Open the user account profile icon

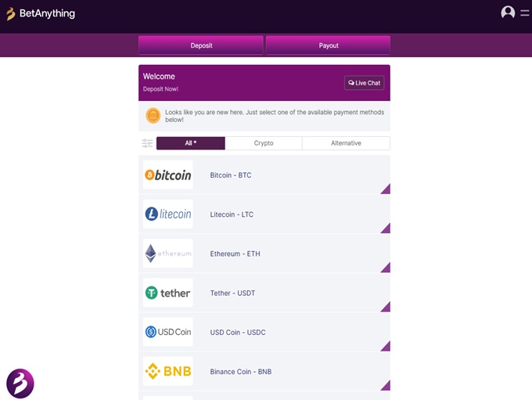click(x=508, y=13)
